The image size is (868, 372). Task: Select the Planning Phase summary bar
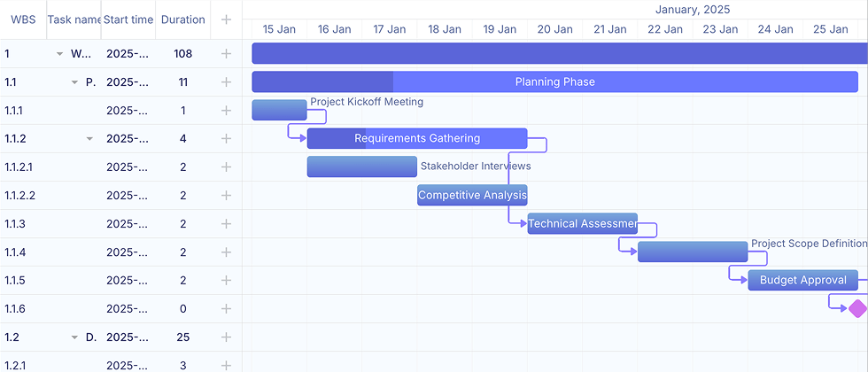click(554, 82)
